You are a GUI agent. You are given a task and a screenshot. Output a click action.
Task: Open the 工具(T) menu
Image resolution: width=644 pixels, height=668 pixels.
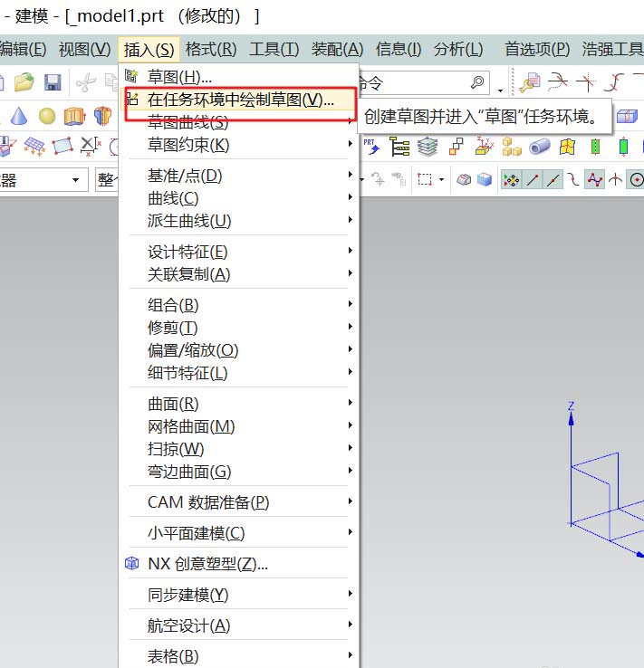pos(274,50)
